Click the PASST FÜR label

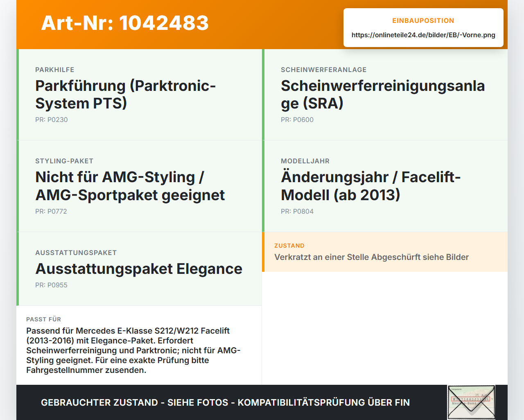(x=44, y=320)
